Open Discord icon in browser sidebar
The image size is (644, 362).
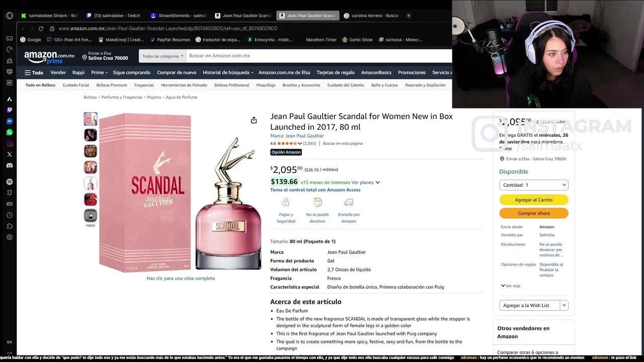point(10,165)
